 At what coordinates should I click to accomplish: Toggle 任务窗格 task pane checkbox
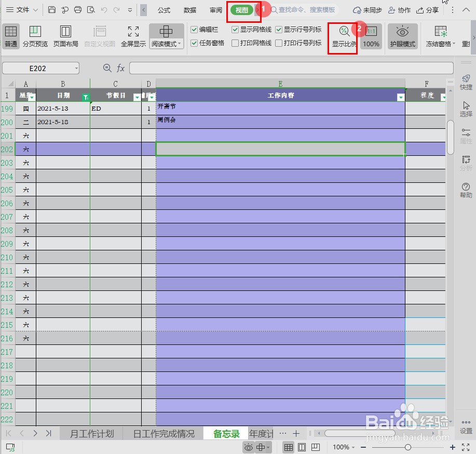pyautogui.click(x=194, y=43)
